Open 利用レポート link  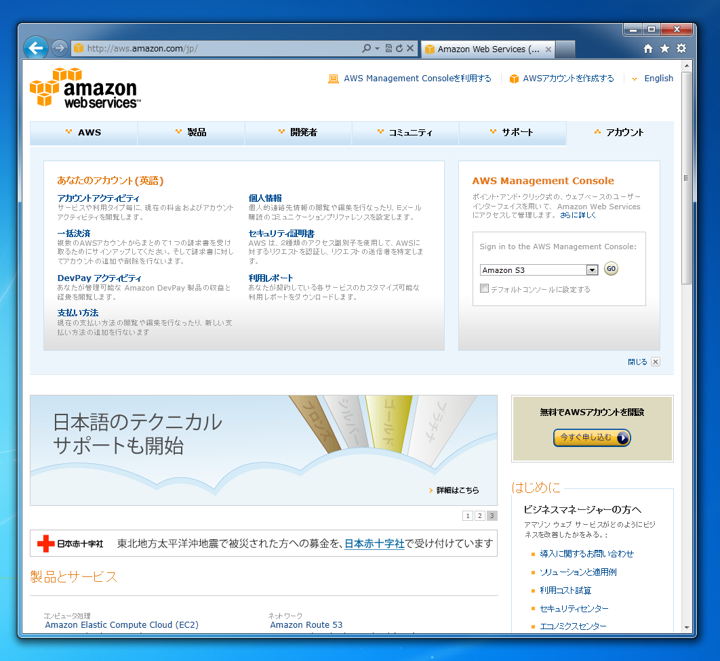coord(270,278)
